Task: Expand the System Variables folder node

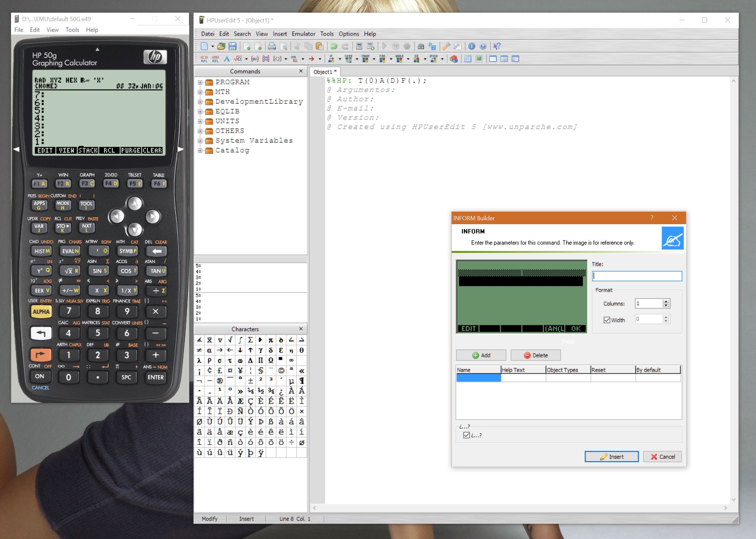Action: pyautogui.click(x=200, y=141)
